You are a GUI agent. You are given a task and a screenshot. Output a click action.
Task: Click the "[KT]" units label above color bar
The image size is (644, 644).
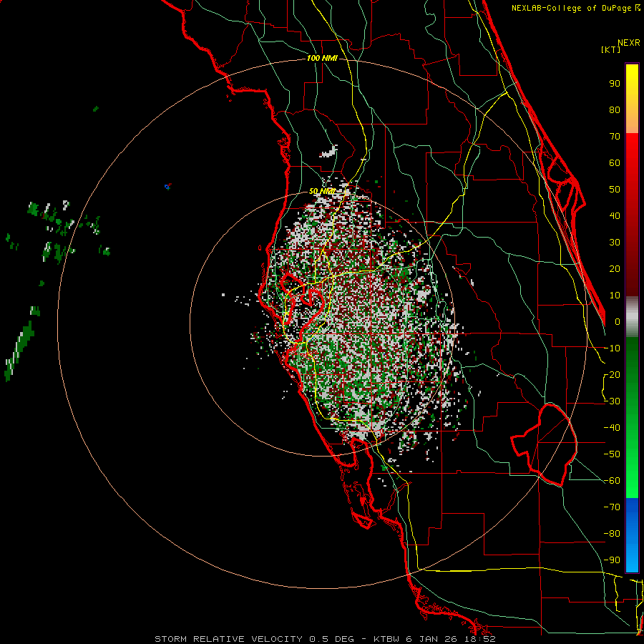611,49
